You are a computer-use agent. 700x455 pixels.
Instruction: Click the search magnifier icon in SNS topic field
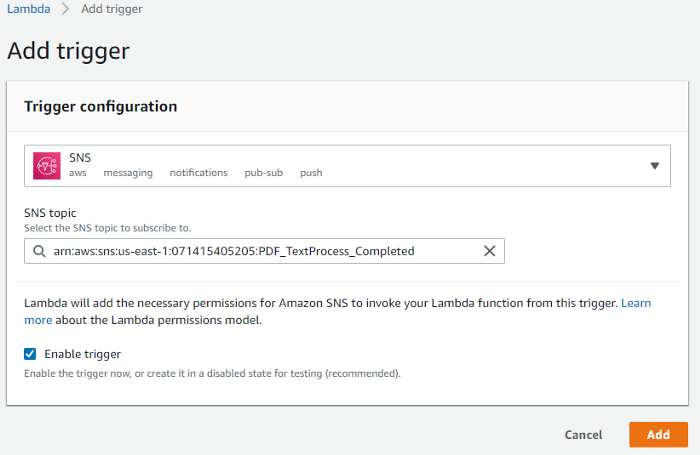(x=39, y=251)
